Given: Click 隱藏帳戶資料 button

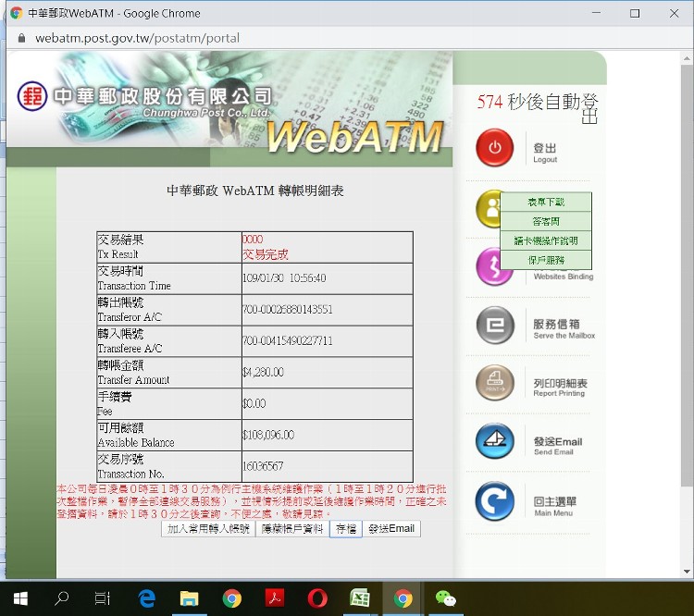Looking at the screenshot, I should click(x=292, y=529).
